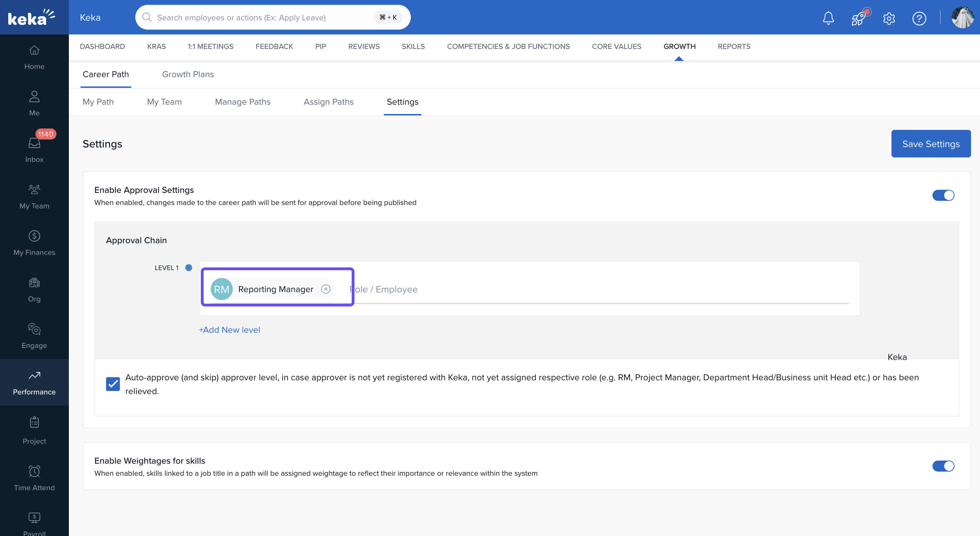This screenshot has height=536, width=980.
Task: Open Time Attend in the sidebar
Action: pos(34,478)
